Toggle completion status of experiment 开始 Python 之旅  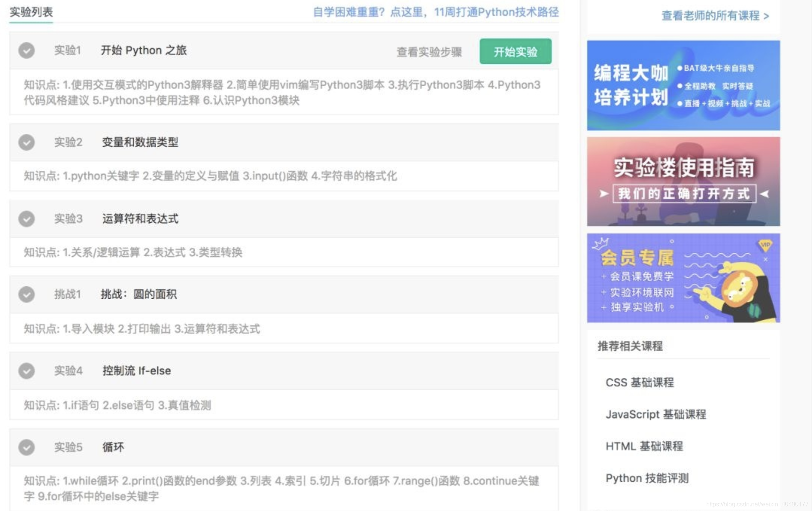pos(26,51)
